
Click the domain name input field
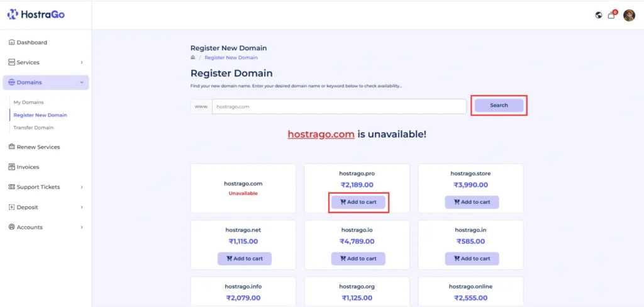pyautogui.click(x=339, y=106)
